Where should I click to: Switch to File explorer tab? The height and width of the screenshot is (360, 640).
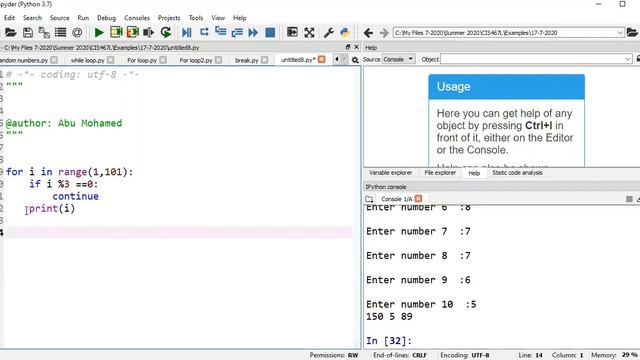440,173
